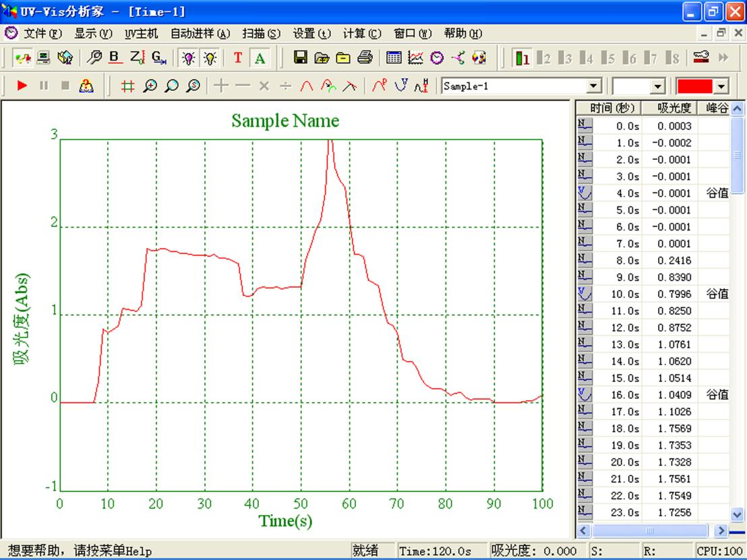Click the zoom-in magnifier icon
Viewport: 747px width, 560px height.
(x=150, y=86)
